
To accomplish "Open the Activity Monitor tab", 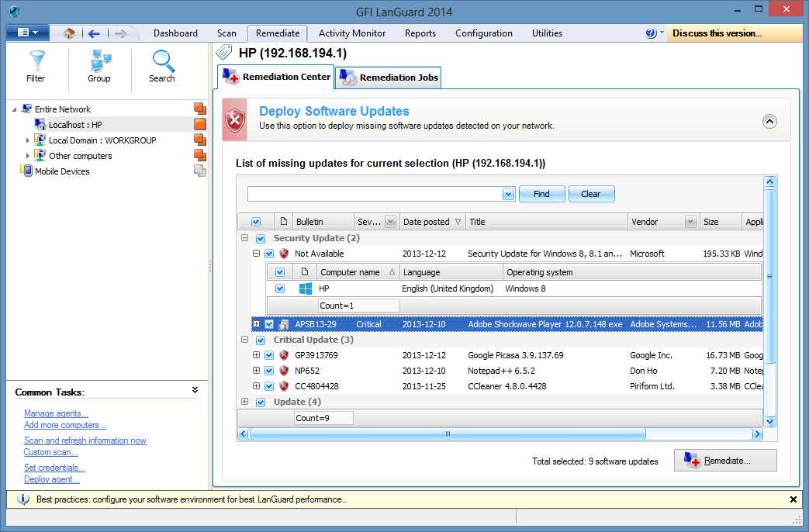I will 352,33.
